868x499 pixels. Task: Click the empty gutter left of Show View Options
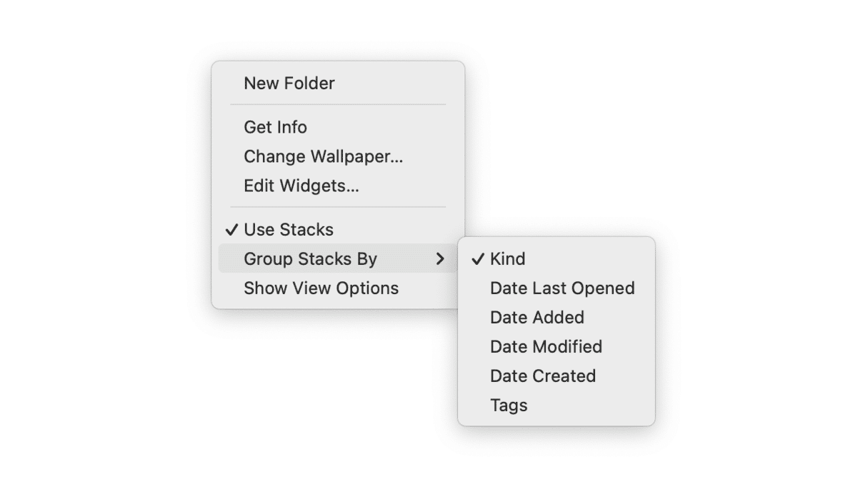[x=230, y=288]
